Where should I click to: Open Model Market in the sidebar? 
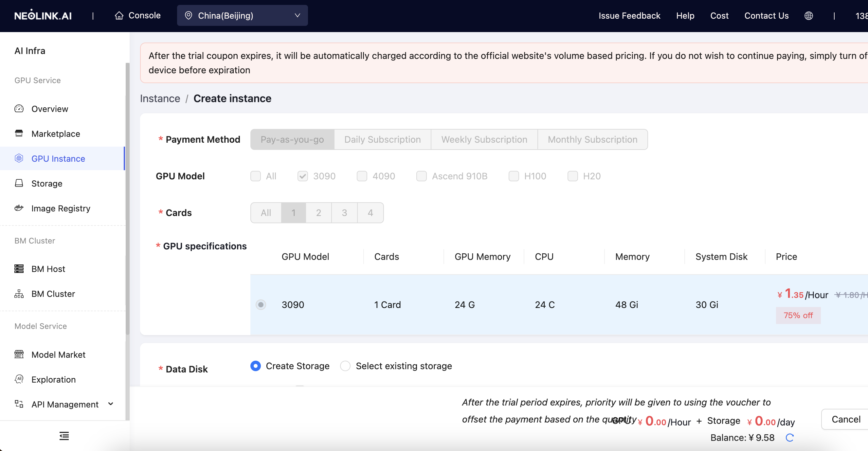pos(63,354)
